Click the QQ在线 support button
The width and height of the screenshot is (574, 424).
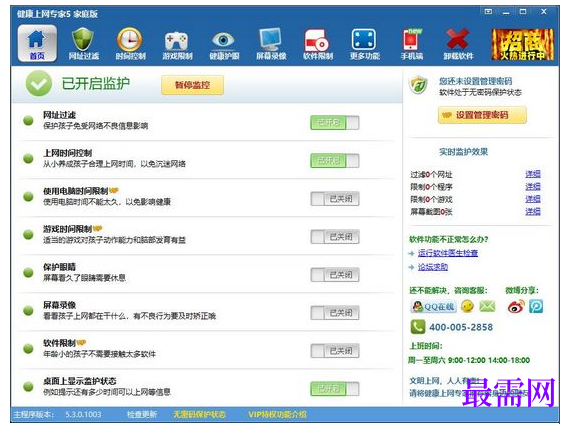click(x=433, y=306)
